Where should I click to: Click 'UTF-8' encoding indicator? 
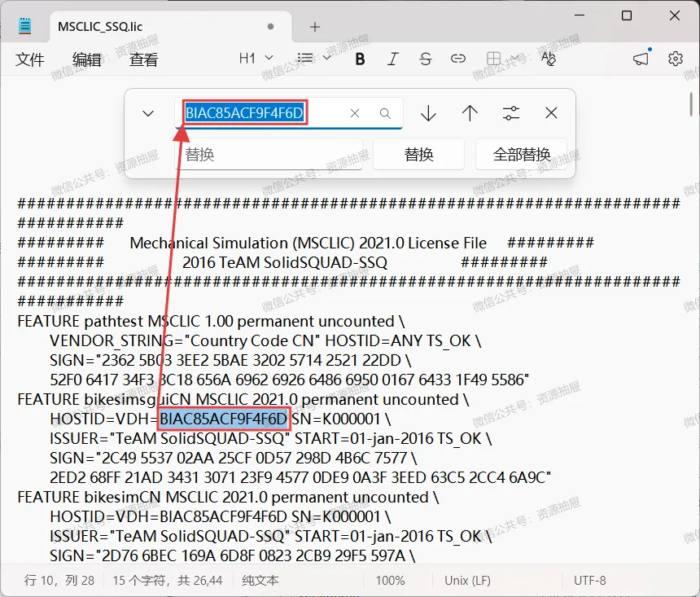tap(590, 581)
